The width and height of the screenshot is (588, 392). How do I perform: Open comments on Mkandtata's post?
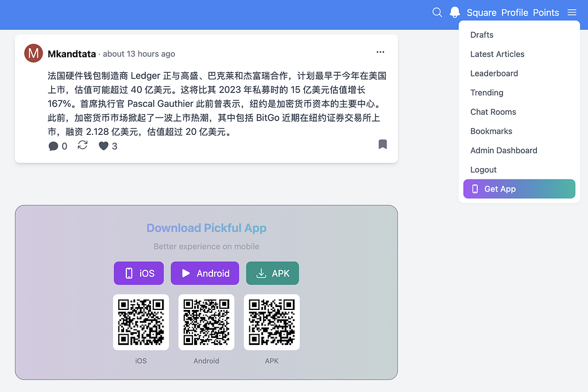coord(54,146)
